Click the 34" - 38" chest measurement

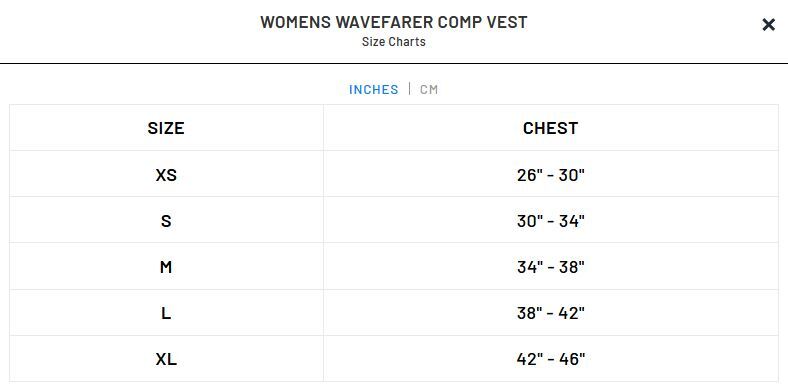(x=550, y=267)
